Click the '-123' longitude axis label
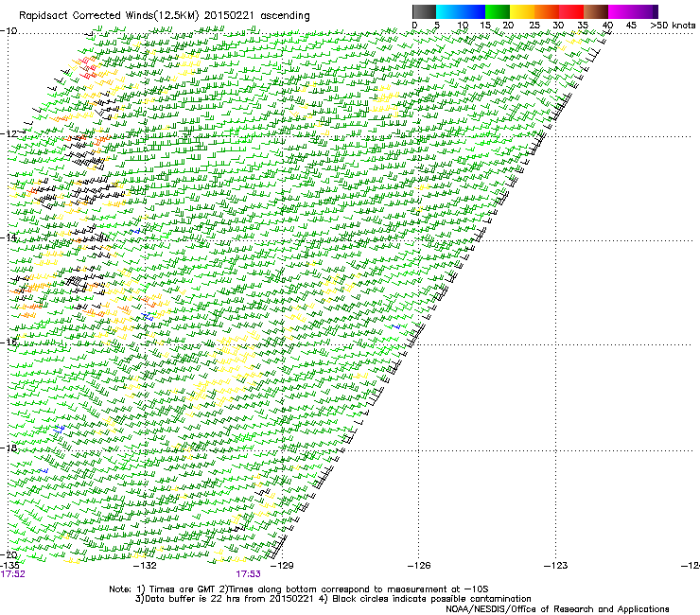 (x=556, y=566)
